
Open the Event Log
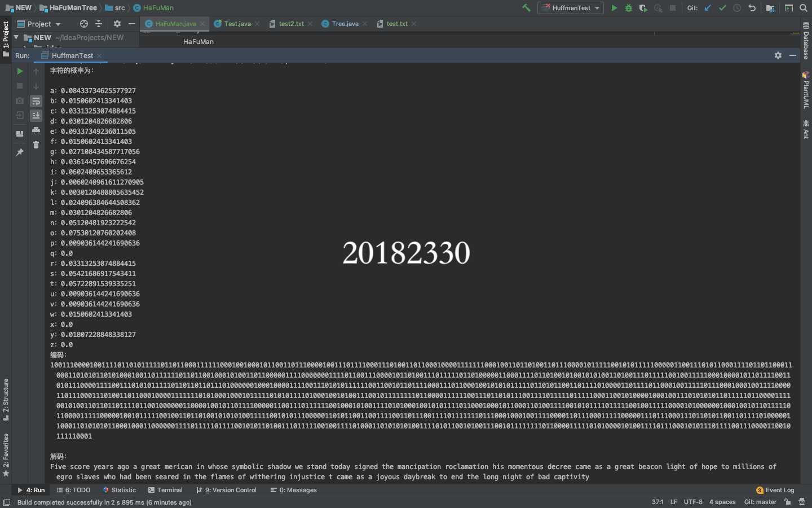coord(775,490)
